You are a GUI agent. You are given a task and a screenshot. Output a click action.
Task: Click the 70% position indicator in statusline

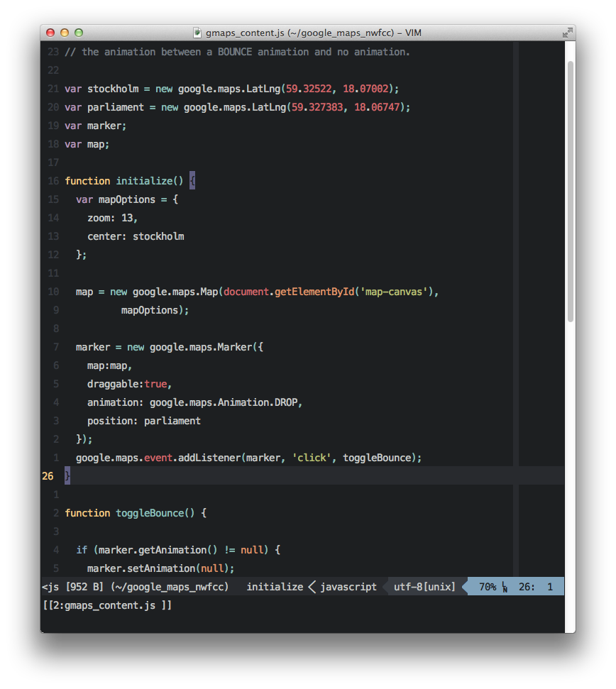click(x=488, y=587)
